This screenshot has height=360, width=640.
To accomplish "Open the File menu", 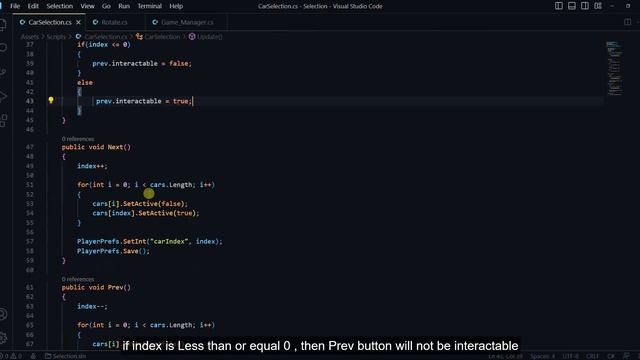I will pos(15,6).
